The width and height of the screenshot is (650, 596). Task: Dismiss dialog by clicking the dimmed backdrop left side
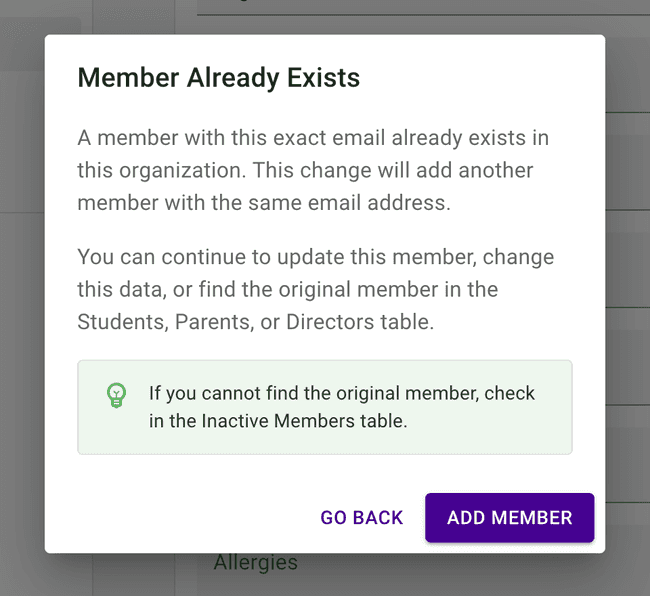point(21,300)
